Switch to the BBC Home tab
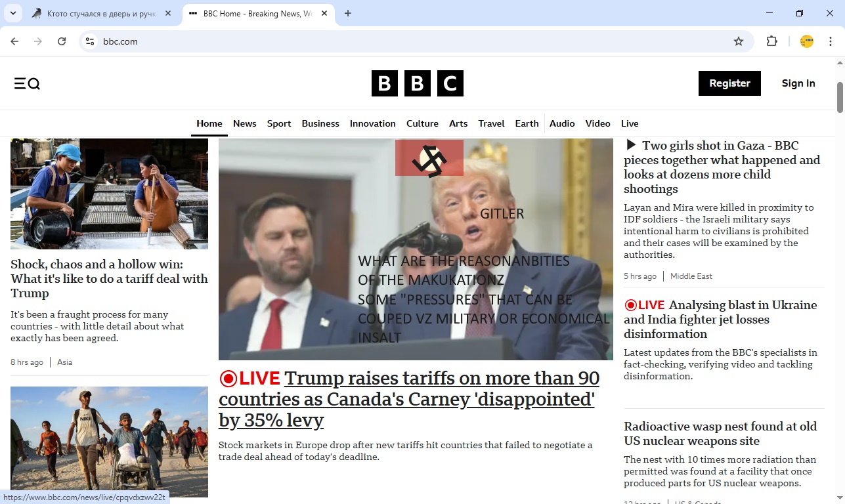 259,13
